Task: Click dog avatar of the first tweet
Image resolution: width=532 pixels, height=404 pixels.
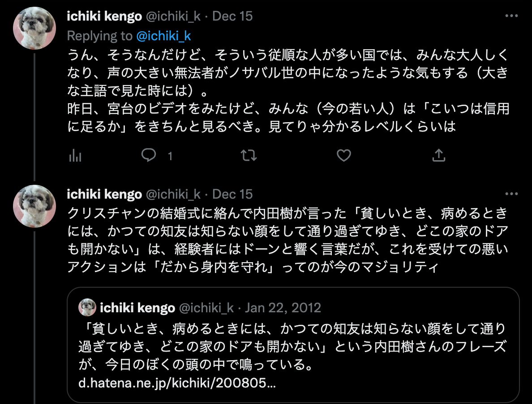Action: point(34,28)
